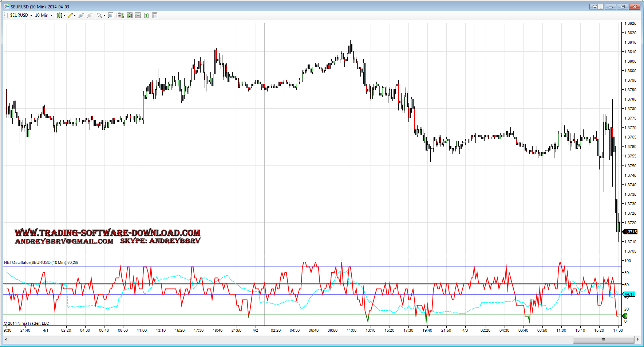Toggle the Chart Trader icon
The height and width of the screenshot is (347, 644).
point(121,15)
